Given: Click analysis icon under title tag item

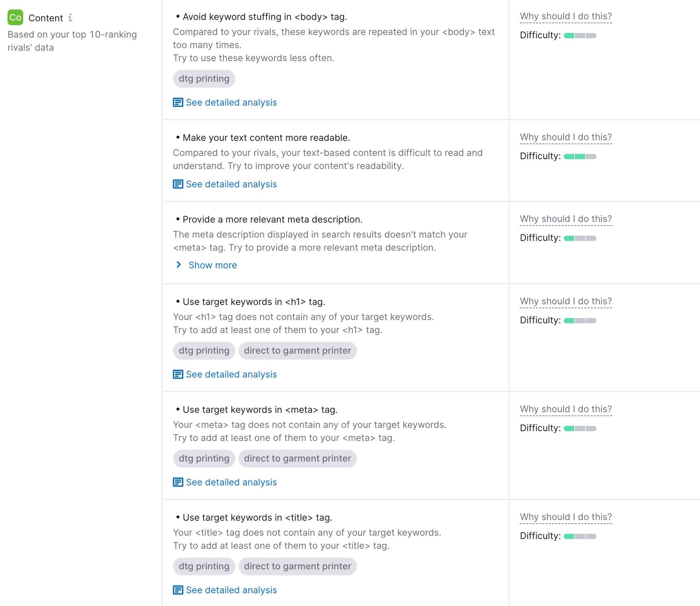Looking at the screenshot, I should tap(178, 590).
